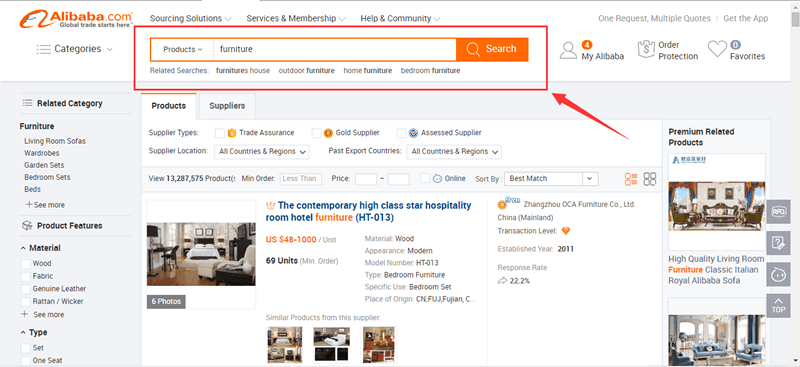The width and height of the screenshot is (800, 367).
Task: Open the Sort By Best Match dropdown
Action: (552, 179)
